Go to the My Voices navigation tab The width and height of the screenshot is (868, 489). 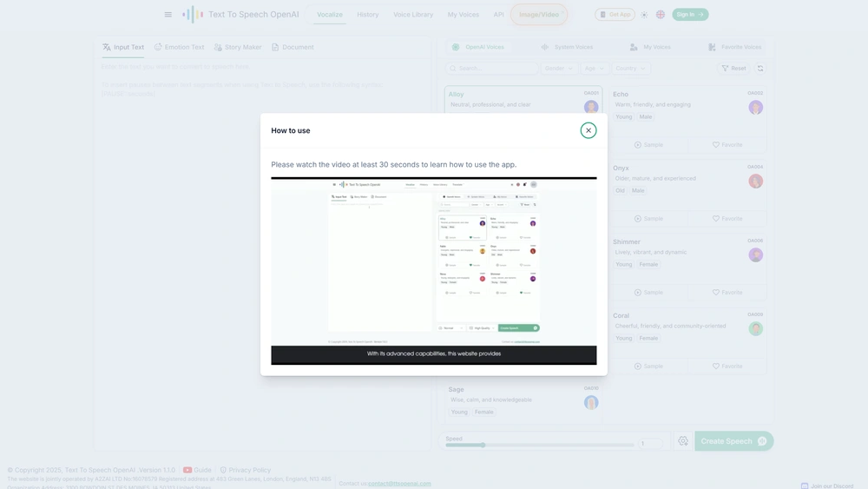(x=464, y=15)
